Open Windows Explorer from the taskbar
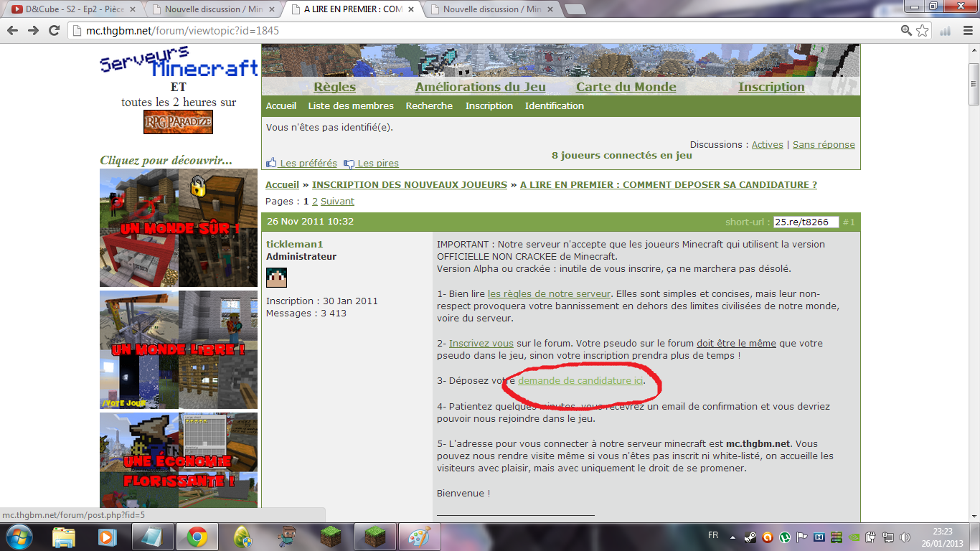This screenshot has height=551, width=980. [63, 537]
